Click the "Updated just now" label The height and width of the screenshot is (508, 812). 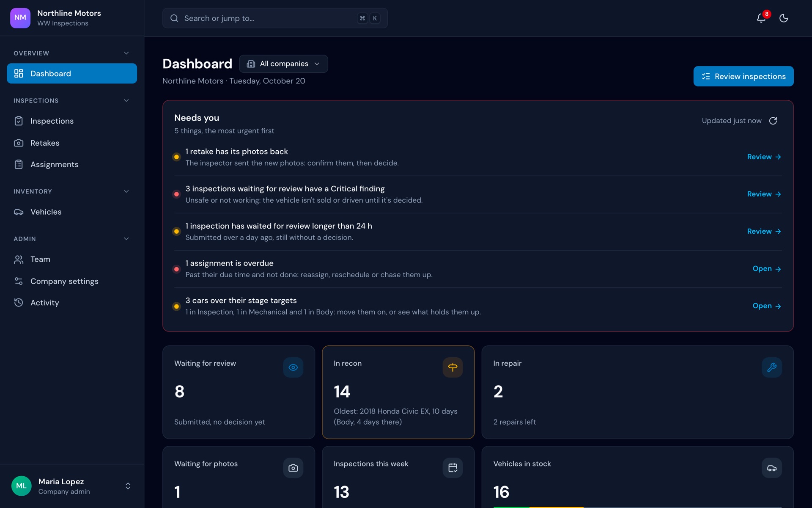click(732, 121)
